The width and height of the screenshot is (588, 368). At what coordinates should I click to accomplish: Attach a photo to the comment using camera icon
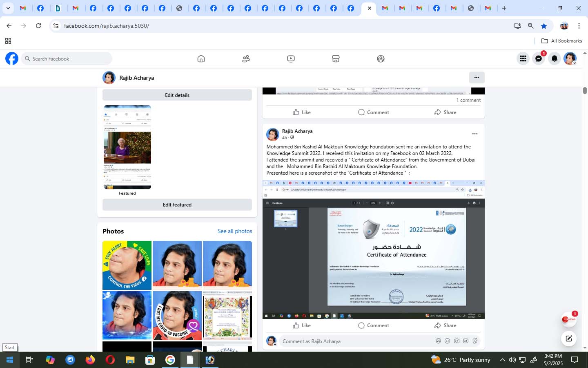tap(457, 341)
